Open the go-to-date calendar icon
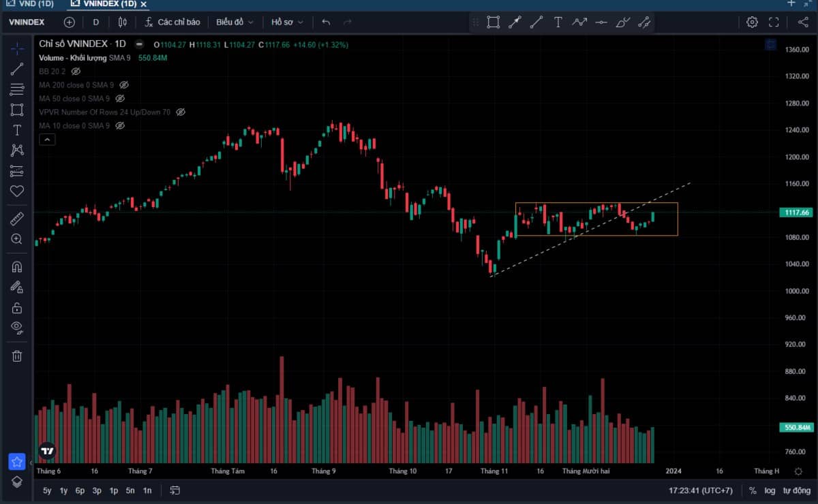The height and width of the screenshot is (504, 818). [175, 490]
